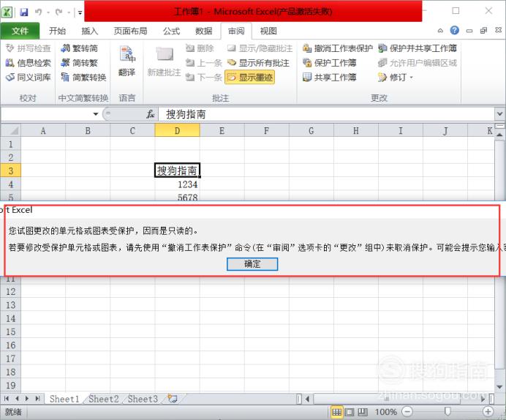Go to last sheet navigation arrow
The width and height of the screenshot is (506, 420).
point(37,399)
